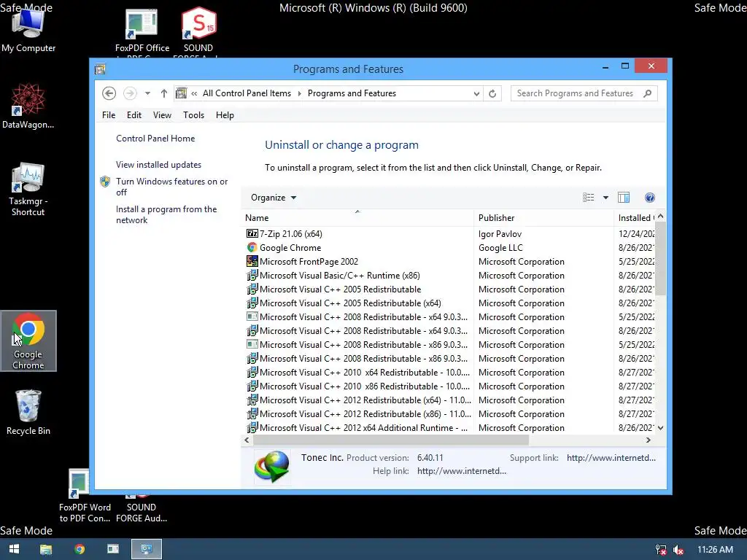Open File Explorer from the taskbar

pos(46,549)
